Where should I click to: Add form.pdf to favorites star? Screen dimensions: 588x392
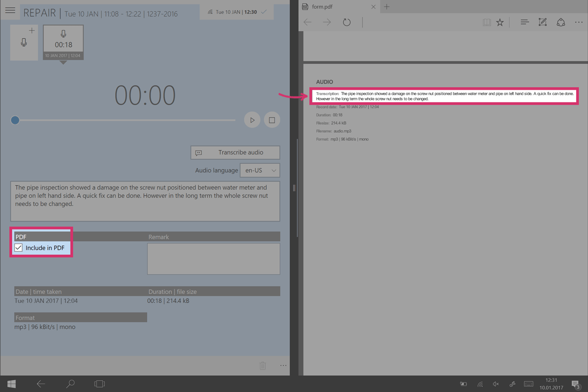[500, 23]
